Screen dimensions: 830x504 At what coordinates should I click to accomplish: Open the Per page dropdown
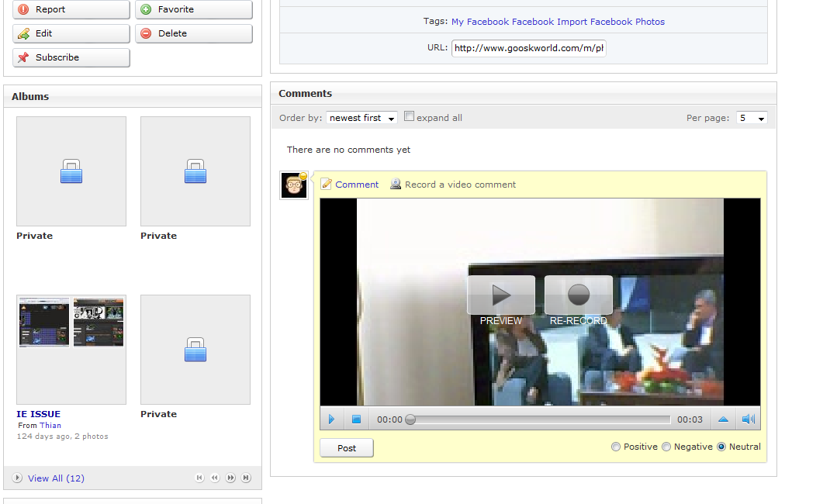tap(752, 118)
